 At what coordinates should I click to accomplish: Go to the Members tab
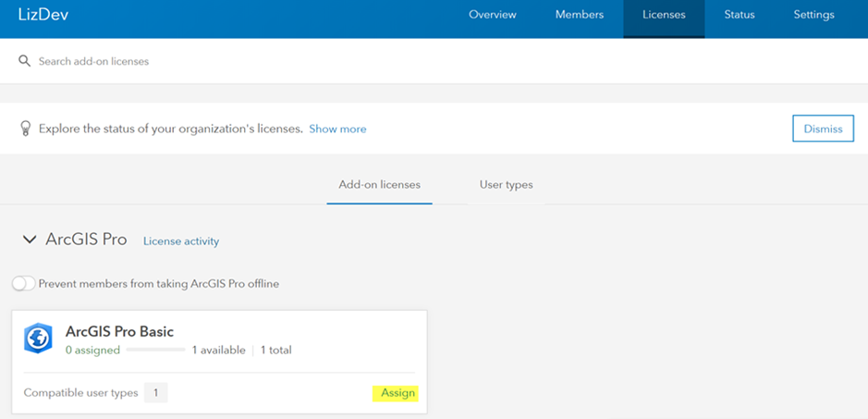(x=580, y=15)
